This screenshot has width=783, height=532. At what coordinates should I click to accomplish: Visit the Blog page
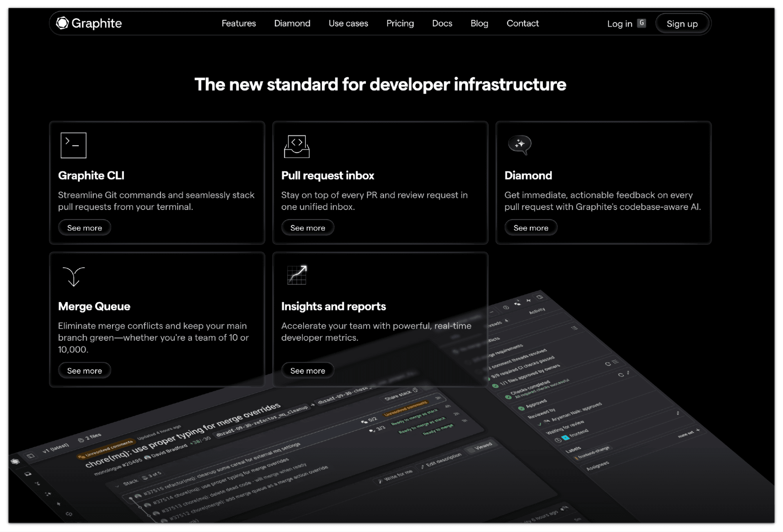(x=479, y=24)
